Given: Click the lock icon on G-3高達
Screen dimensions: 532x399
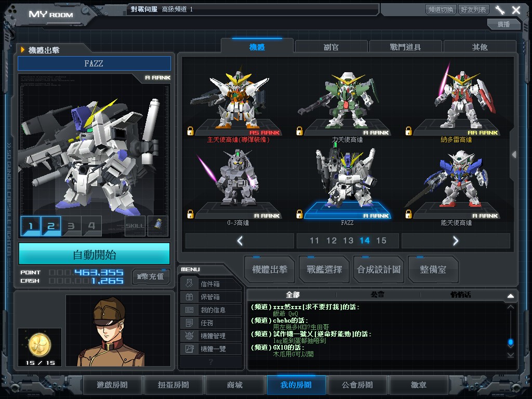Looking at the screenshot, I should (190, 214).
